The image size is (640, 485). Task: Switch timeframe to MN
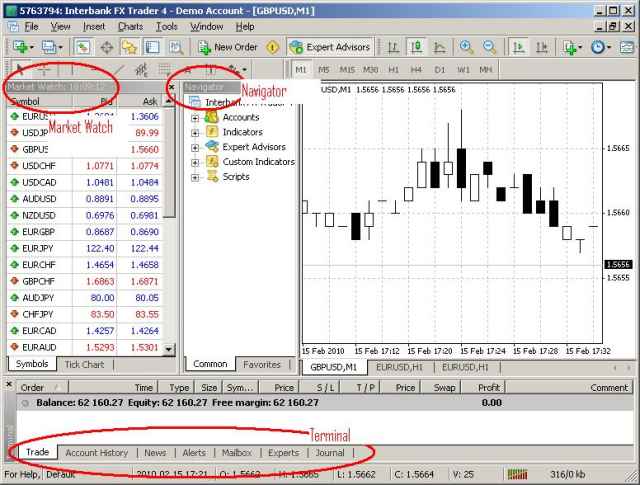pyautogui.click(x=485, y=69)
